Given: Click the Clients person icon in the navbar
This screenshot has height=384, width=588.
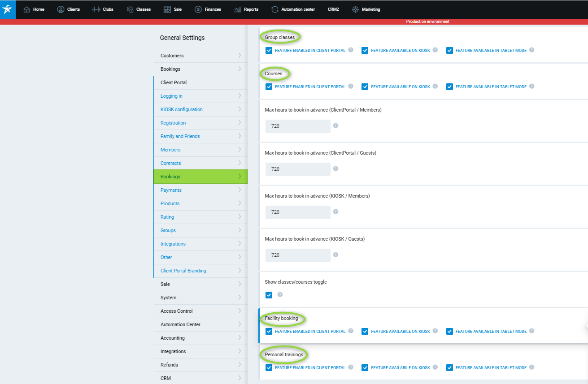Looking at the screenshot, I should 61,9.
